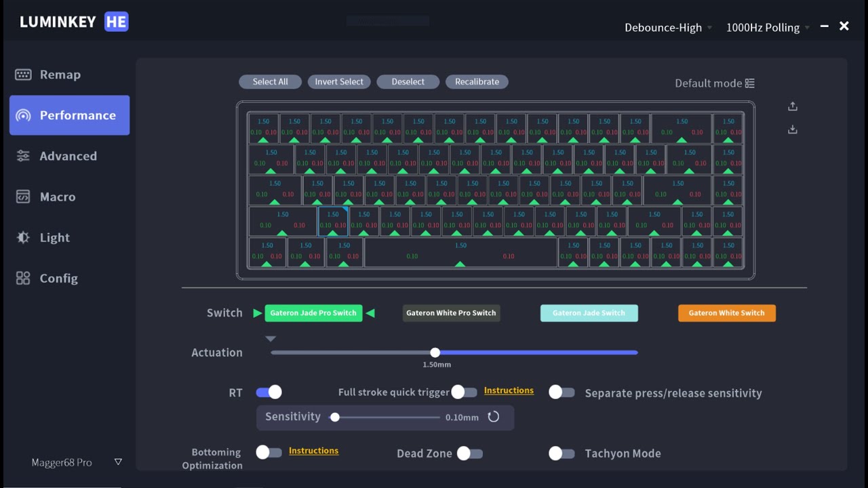This screenshot has width=868, height=488.
Task: Open the mode list icon beside Default mode
Action: 749,82
